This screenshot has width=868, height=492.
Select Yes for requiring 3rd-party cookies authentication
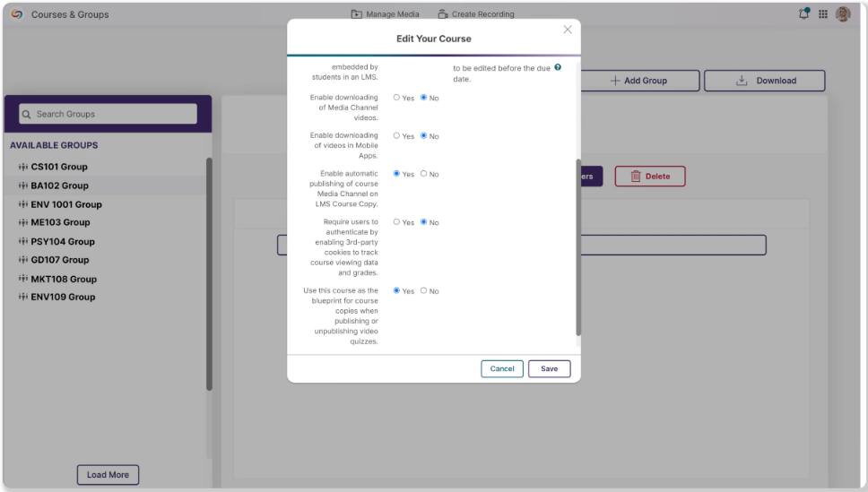pos(396,222)
